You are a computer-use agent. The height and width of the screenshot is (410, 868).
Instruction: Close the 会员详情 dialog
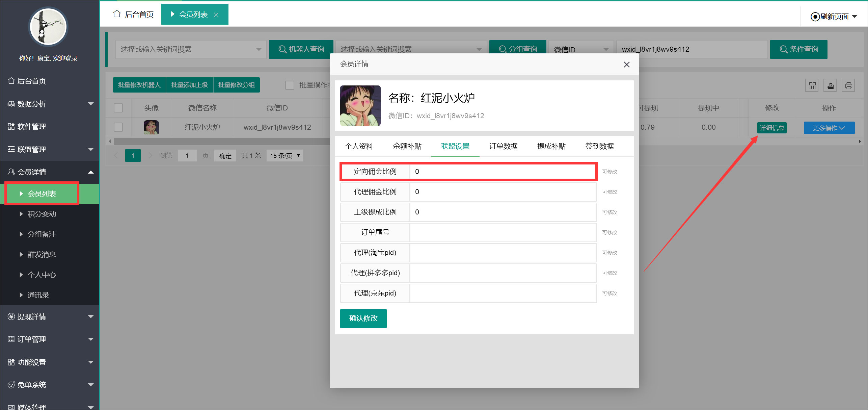pyautogui.click(x=626, y=65)
